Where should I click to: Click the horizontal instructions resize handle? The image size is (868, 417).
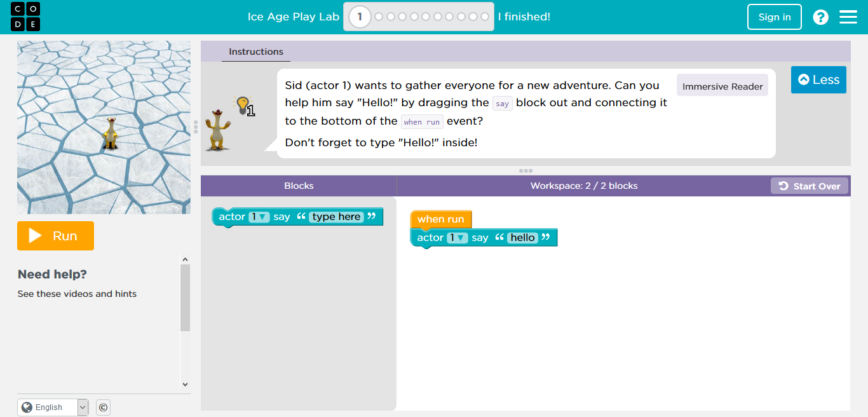click(x=526, y=170)
